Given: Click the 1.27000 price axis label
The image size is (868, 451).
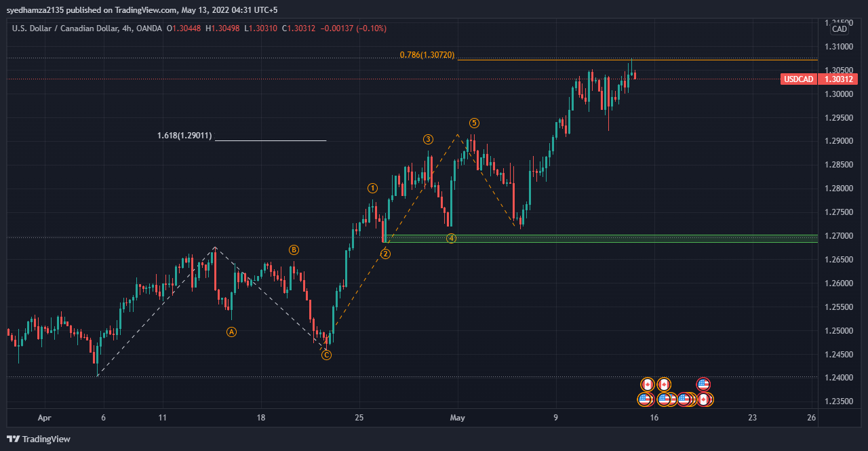Looking at the screenshot, I should click(x=838, y=236).
